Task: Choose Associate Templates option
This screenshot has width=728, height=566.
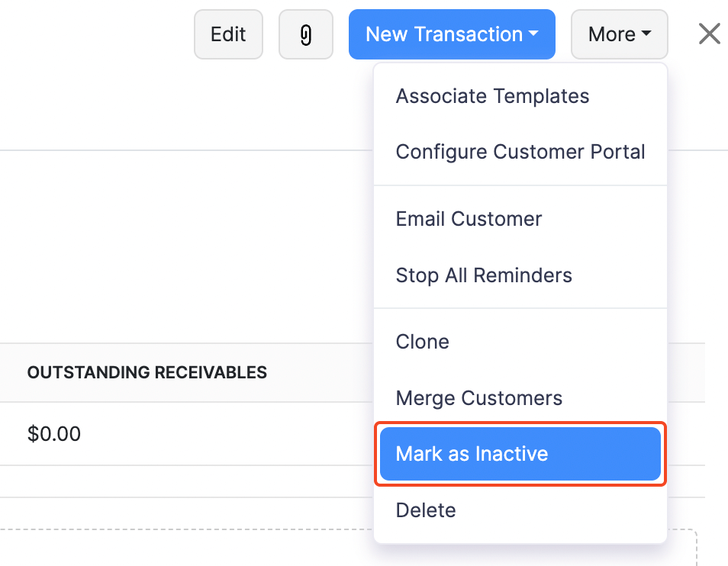Action: 492,95
